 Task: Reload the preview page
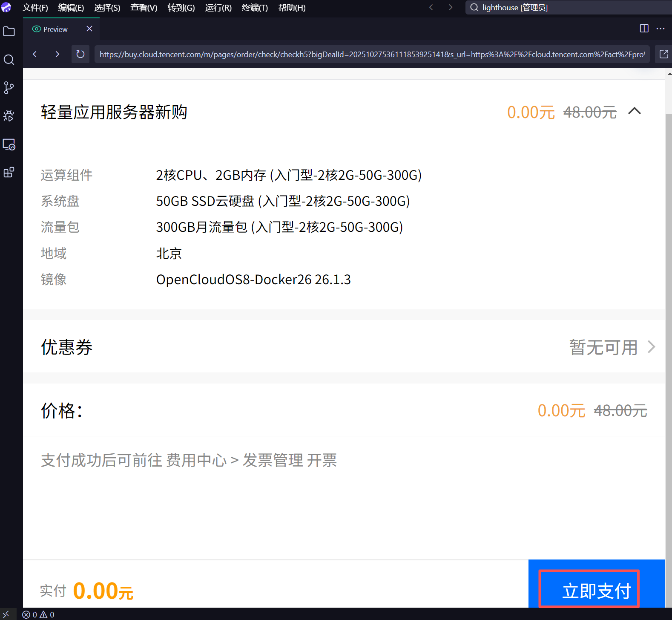tap(80, 54)
